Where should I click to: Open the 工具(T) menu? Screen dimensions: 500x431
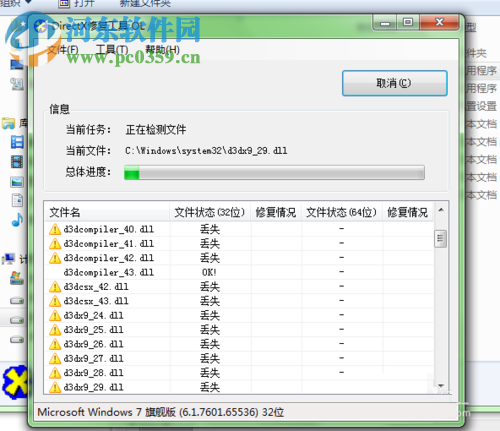point(112,50)
